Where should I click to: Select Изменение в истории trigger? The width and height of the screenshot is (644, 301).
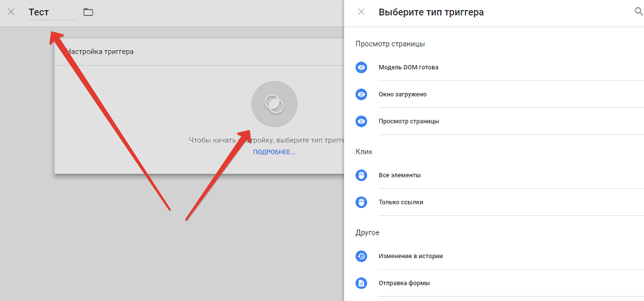click(411, 256)
